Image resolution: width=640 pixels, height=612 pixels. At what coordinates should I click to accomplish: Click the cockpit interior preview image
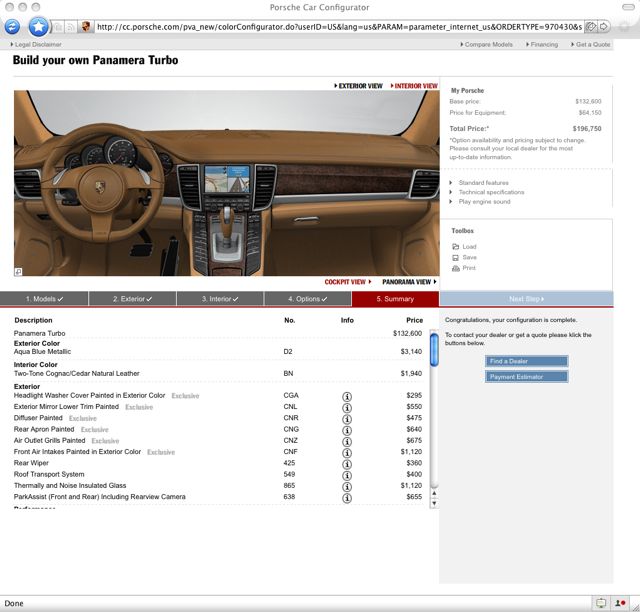(x=227, y=183)
